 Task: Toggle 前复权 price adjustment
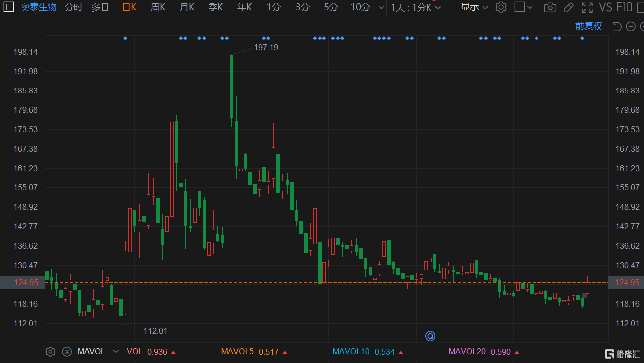(x=588, y=27)
